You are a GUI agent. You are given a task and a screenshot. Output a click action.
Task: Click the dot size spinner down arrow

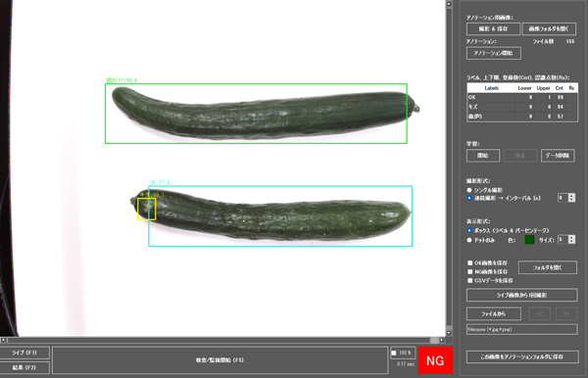(571, 242)
